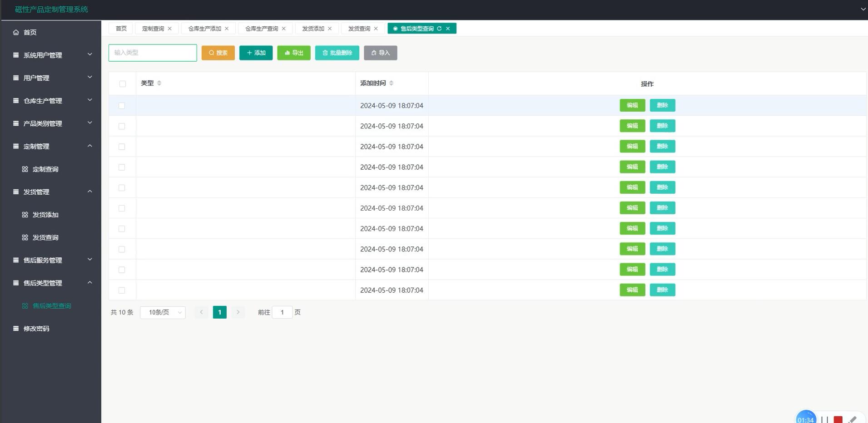Select the last row's checkbox
The width and height of the screenshot is (868, 423).
[x=122, y=290]
